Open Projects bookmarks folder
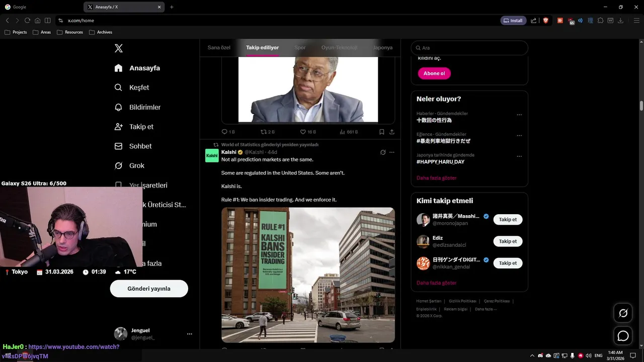Image resolution: width=644 pixels, height=362 pixels. point(16,32)
